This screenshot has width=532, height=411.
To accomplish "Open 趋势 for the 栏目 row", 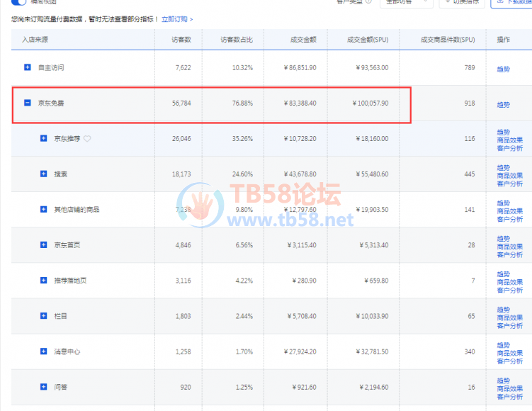I will point(503,310).
